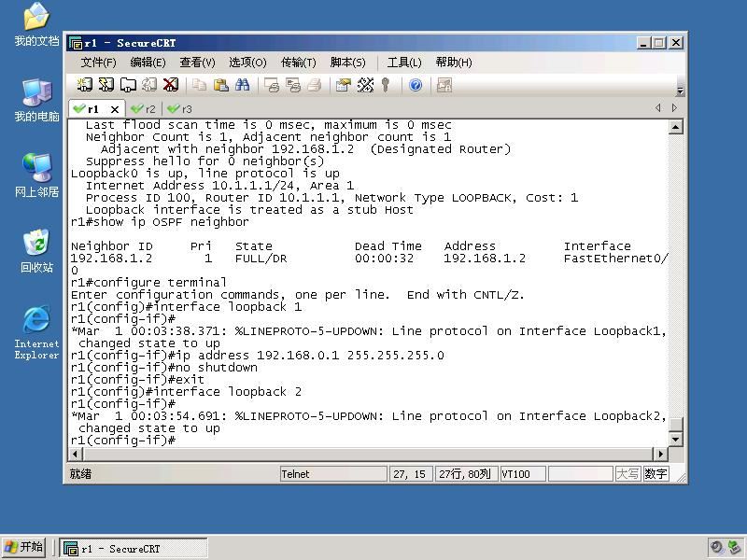Click the first system tray icon
747x560 pixels.
click(716, 548)
